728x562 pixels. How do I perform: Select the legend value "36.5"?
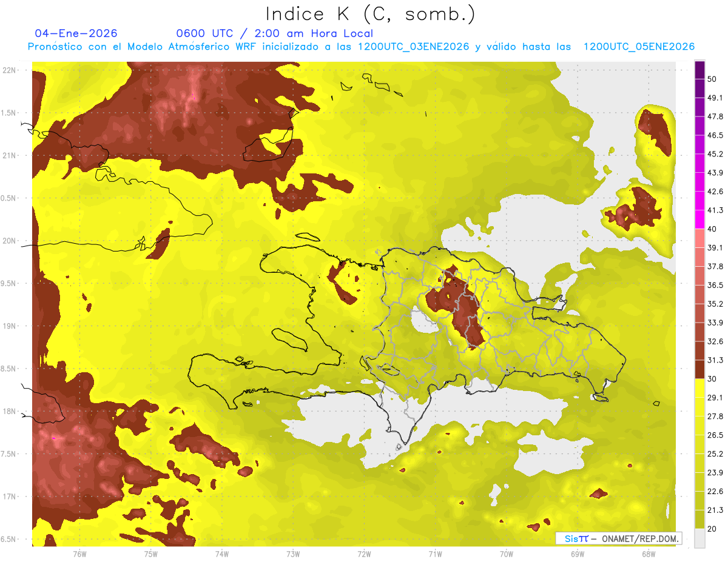(715, 285)
